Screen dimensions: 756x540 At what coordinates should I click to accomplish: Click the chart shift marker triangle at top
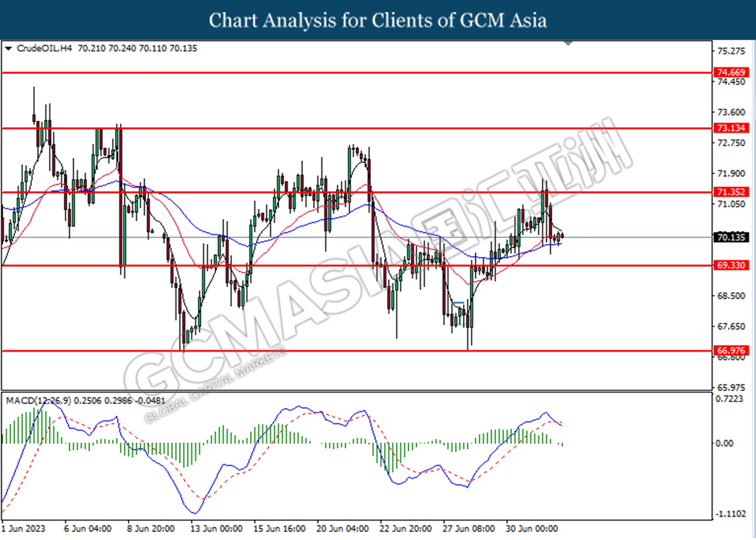tap(568, 43)
